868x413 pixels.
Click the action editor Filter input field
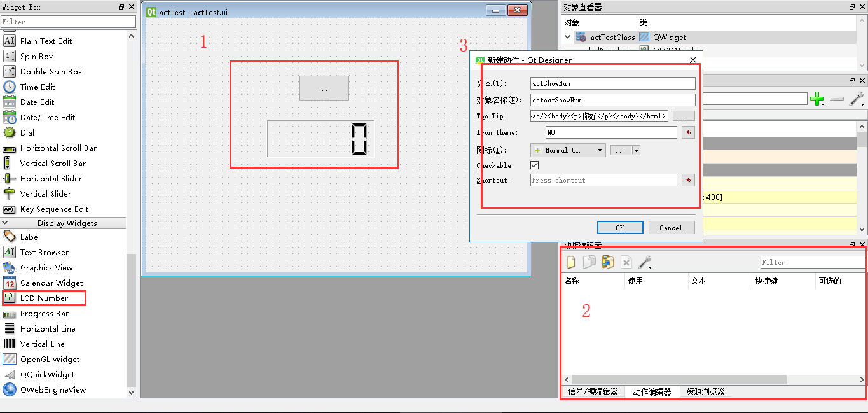coord(812,262)
